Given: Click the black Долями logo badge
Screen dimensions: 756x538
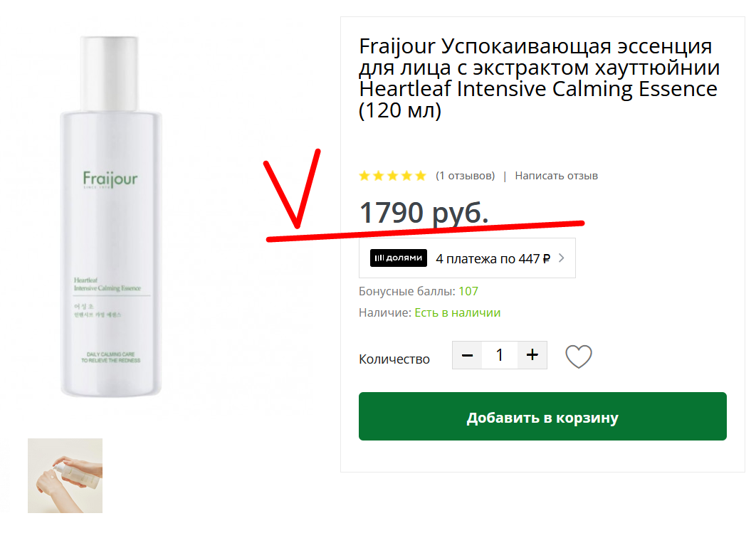Looking at the screenshot, I should (399, 258).
